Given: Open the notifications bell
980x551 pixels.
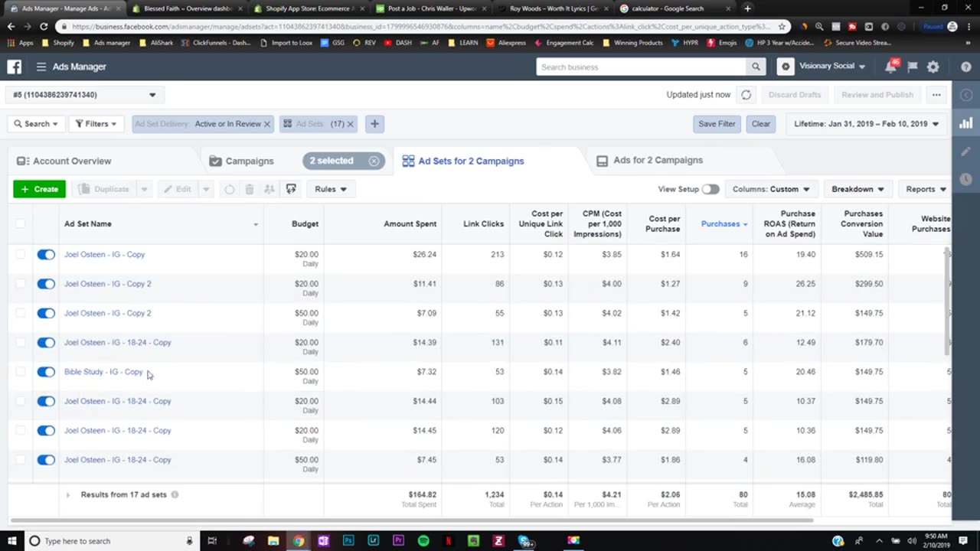Looking at the screenshot, I should (x=890, y=67).
